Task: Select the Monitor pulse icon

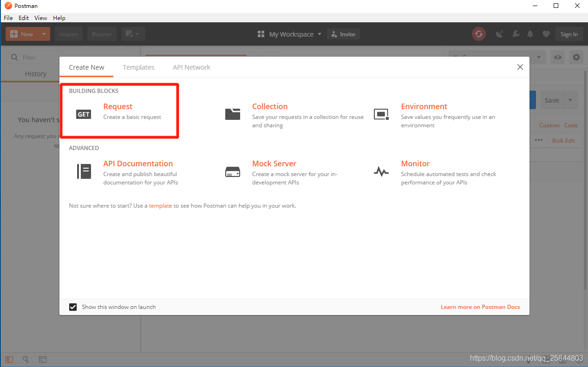Action: pos(381,171)
